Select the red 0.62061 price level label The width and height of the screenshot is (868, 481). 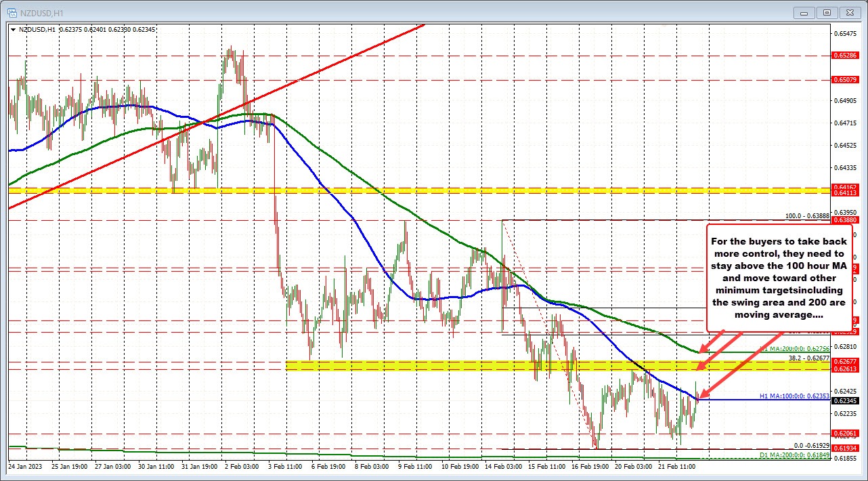click(x=844, y=434)
